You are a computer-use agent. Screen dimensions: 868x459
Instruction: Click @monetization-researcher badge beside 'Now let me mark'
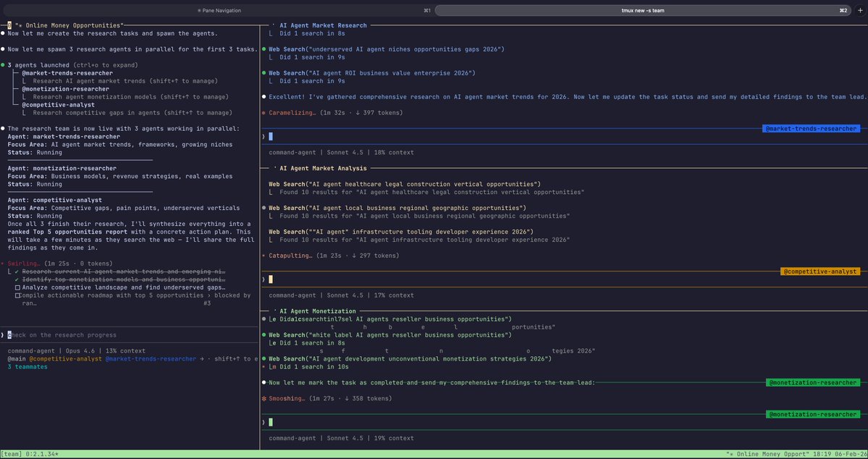coord(813,382)
